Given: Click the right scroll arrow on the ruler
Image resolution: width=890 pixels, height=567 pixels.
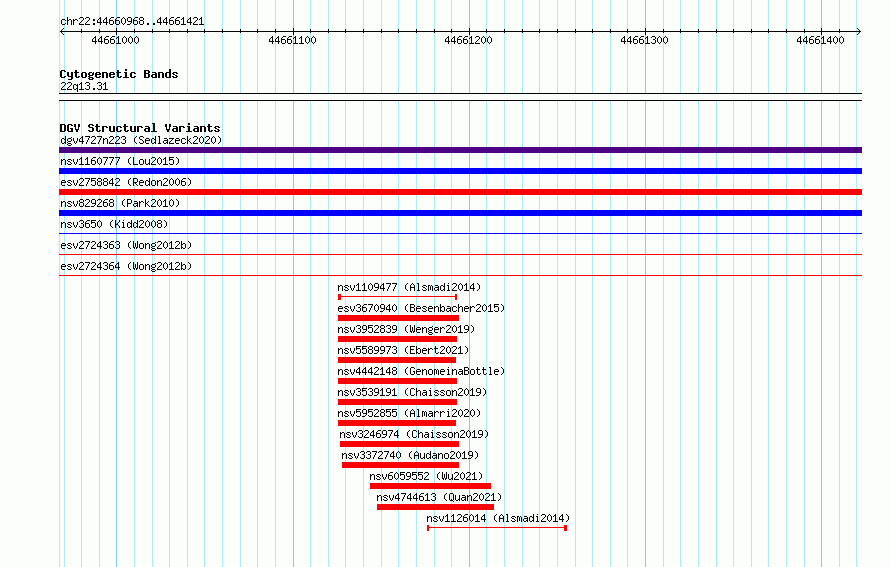Looking at the screenshot, I should pos(859,31).
